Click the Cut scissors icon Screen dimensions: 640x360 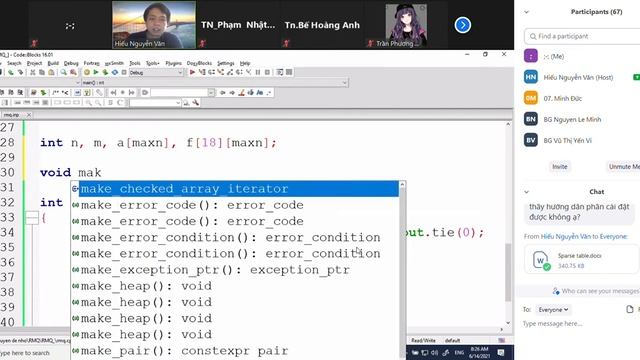tap(33, 72)
